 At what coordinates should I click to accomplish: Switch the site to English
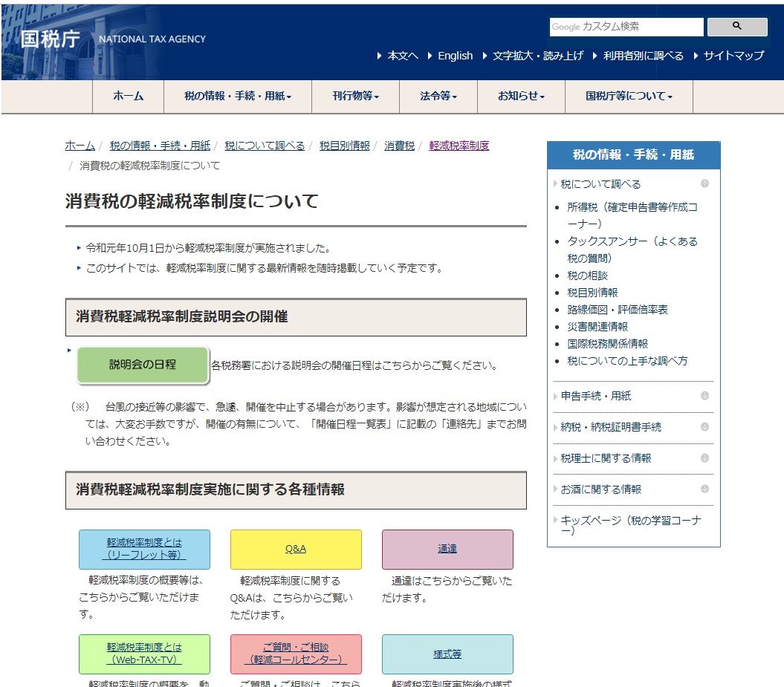pos(455,56)
